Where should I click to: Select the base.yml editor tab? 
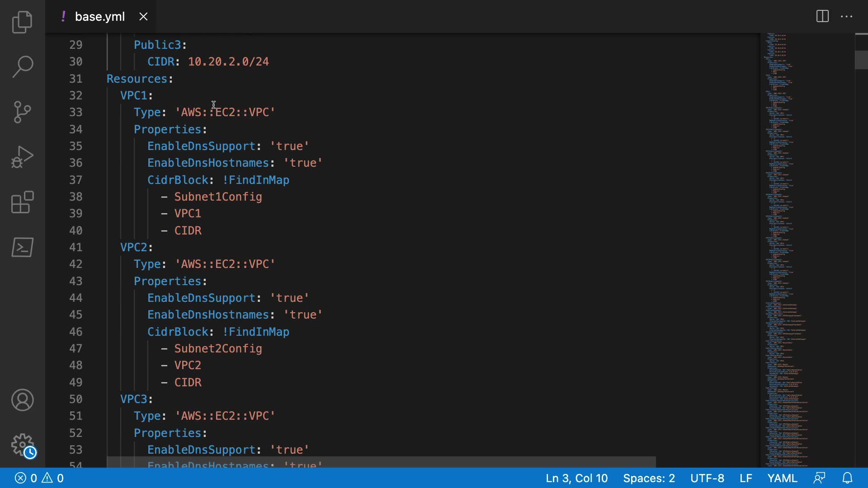pos(99,17)
